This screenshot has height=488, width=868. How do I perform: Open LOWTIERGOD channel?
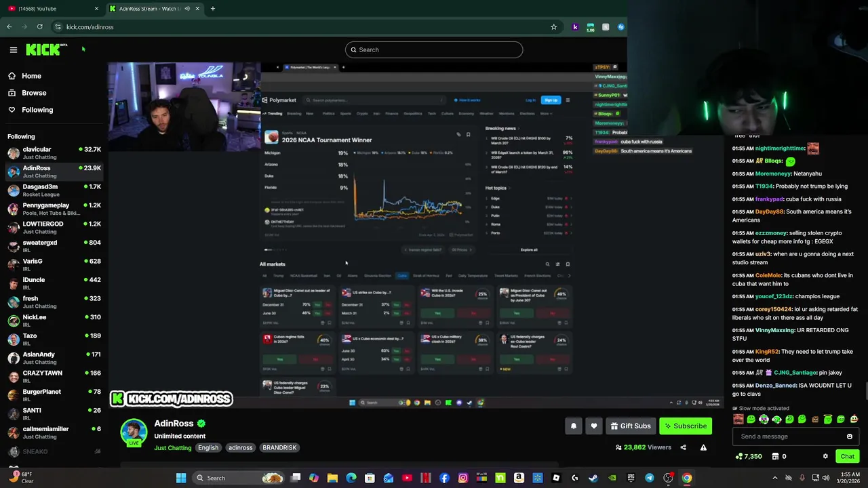pos(53,228)
